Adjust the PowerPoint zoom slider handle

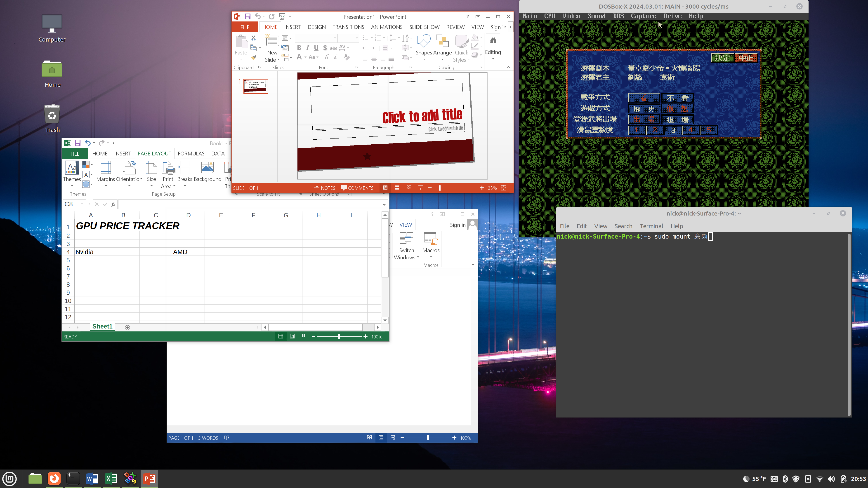439,188
